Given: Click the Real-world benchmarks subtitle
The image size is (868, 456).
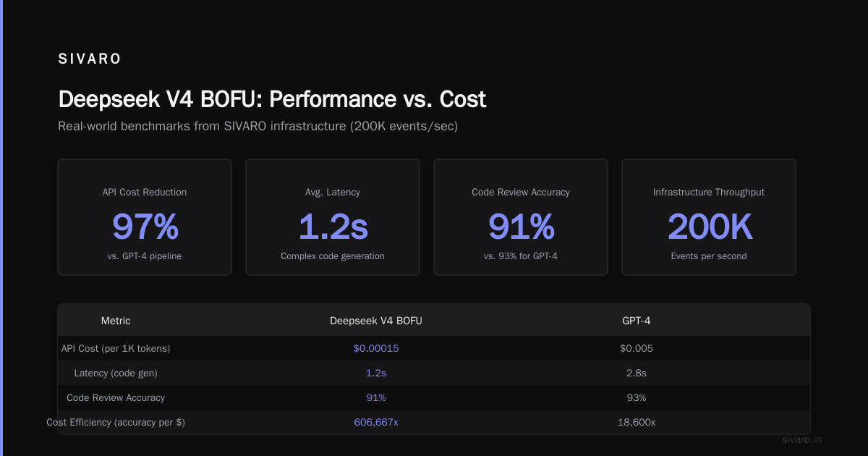Looking at the screenshot, I should (258, 126).
